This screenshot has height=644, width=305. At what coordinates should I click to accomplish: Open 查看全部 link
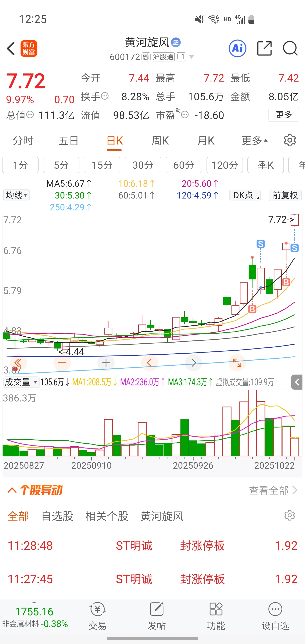pos(273,490)
